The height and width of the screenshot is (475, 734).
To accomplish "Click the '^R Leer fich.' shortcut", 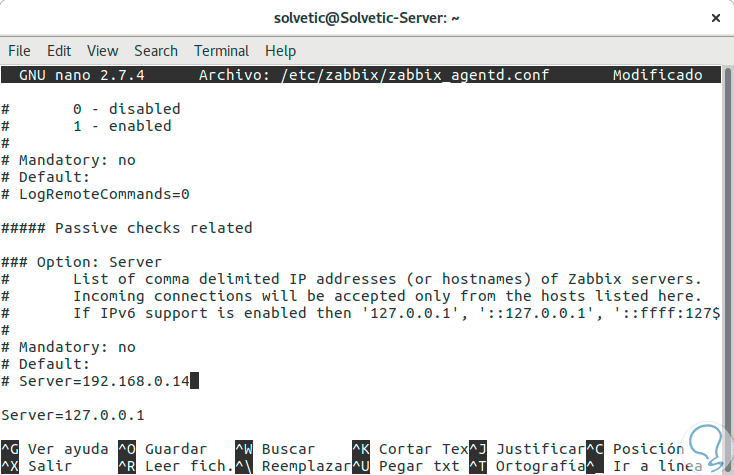I will (176, 466).
